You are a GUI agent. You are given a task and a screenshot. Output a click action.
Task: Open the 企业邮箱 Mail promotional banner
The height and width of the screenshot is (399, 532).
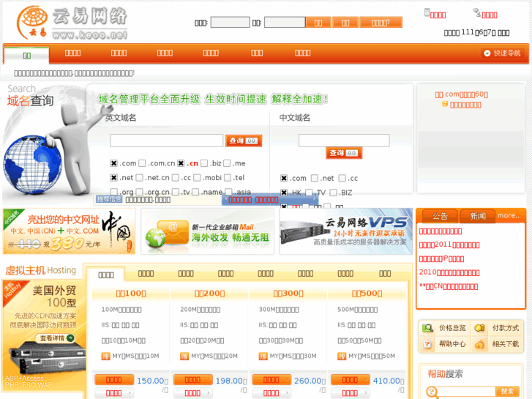(208, 231)
